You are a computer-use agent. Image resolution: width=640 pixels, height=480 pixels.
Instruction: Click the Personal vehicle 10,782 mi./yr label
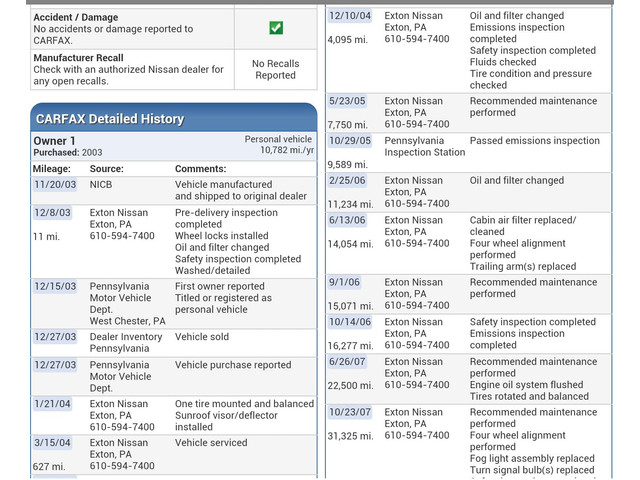[279, 145]
